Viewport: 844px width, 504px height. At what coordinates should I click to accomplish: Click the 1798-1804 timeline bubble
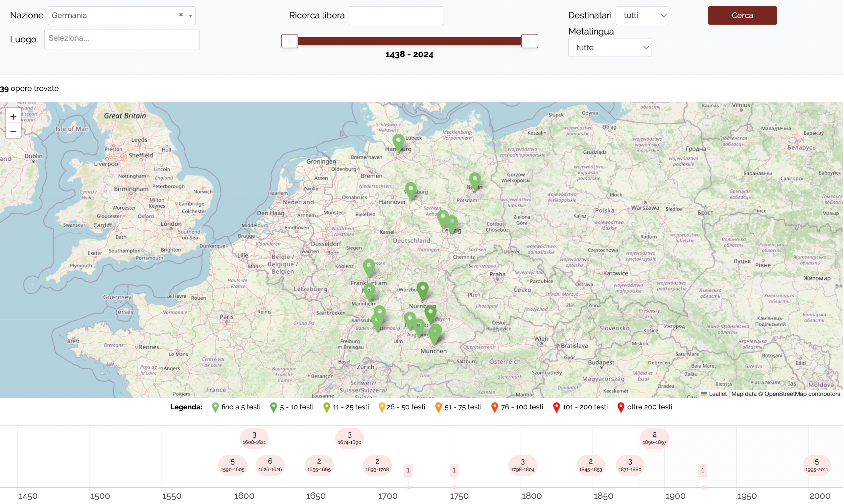click(523, 465)
